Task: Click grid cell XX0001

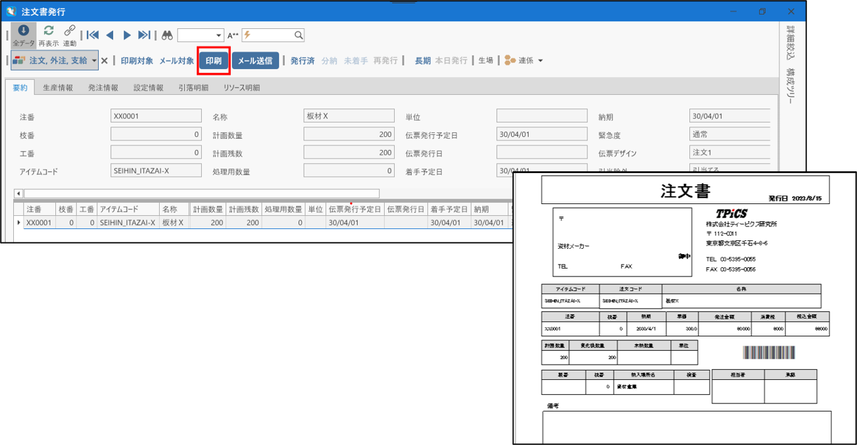Action: [39, 222]
